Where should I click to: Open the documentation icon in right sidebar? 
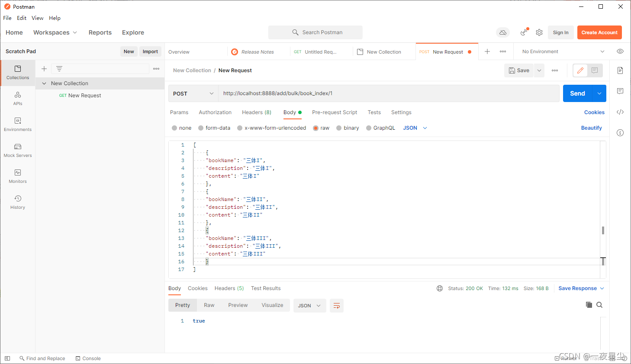(x=620, y=70)
